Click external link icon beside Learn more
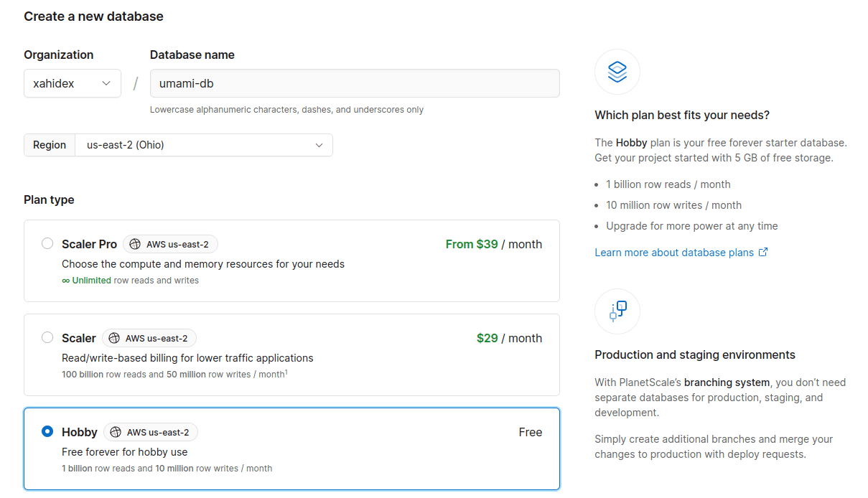The height and width of the screenshot is (498, 868). pyautogui.click(x=763, y=253)
